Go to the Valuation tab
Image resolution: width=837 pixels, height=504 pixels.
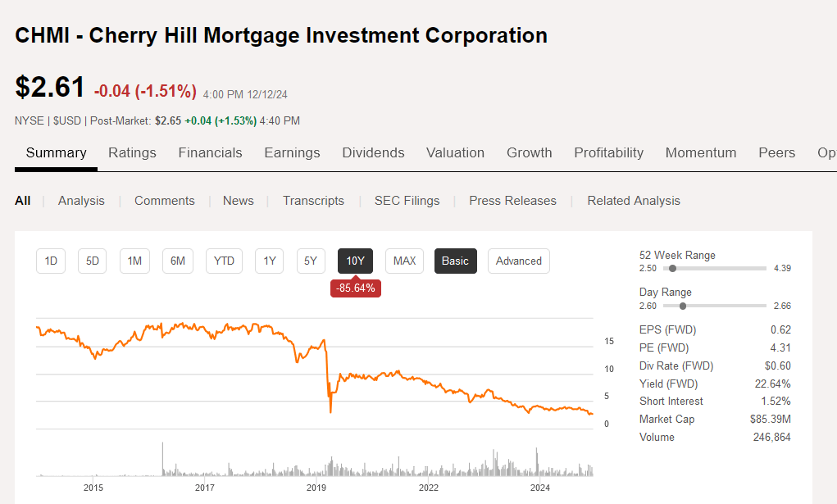pyautogui.click(x=455, y=152)
